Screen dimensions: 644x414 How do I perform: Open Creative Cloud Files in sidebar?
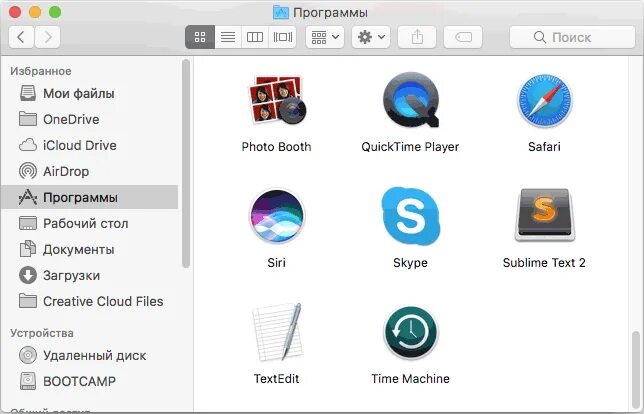[90, 301]
